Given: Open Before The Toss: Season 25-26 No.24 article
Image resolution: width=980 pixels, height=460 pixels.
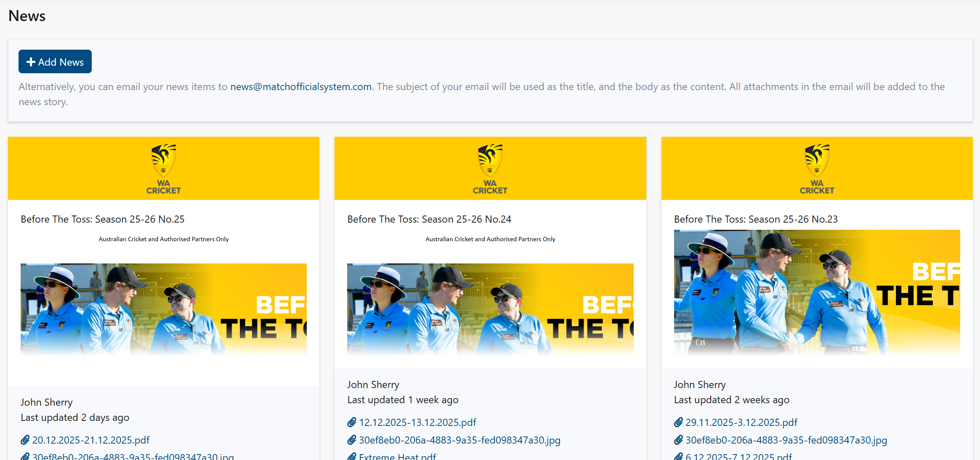Looking at the screenshot, I should [x=429, y=219].
